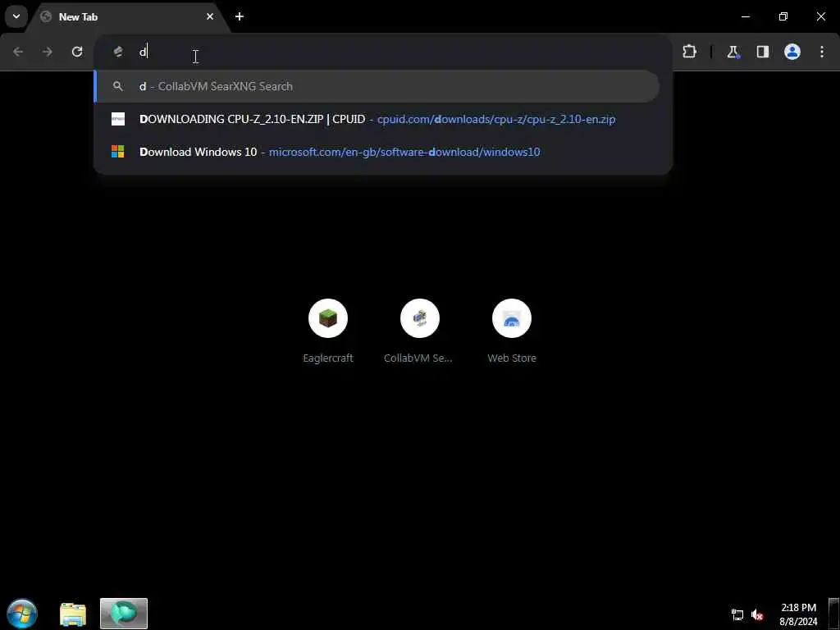Click the Show desktop strip on the taskbar
The height and width of the screenshot is (630, 840).
(x=833, y=614)
